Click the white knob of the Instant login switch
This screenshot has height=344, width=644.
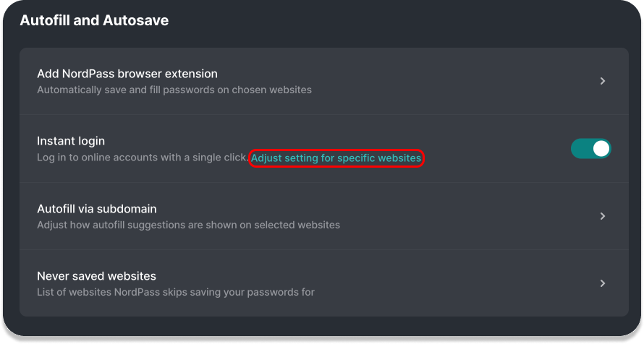(601, 148)
